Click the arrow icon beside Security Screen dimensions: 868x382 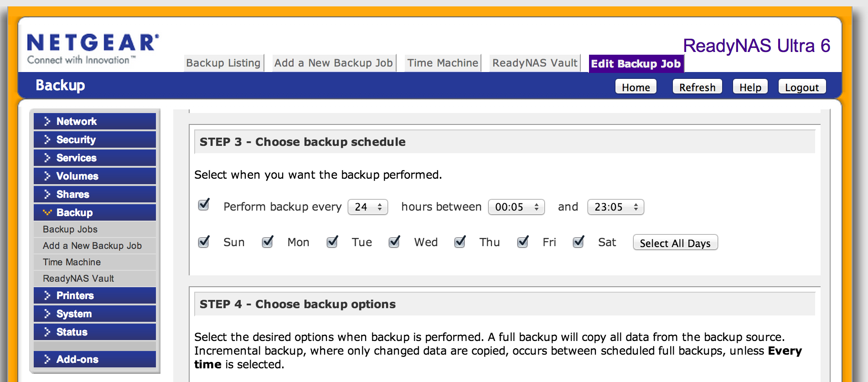(47, 139)
